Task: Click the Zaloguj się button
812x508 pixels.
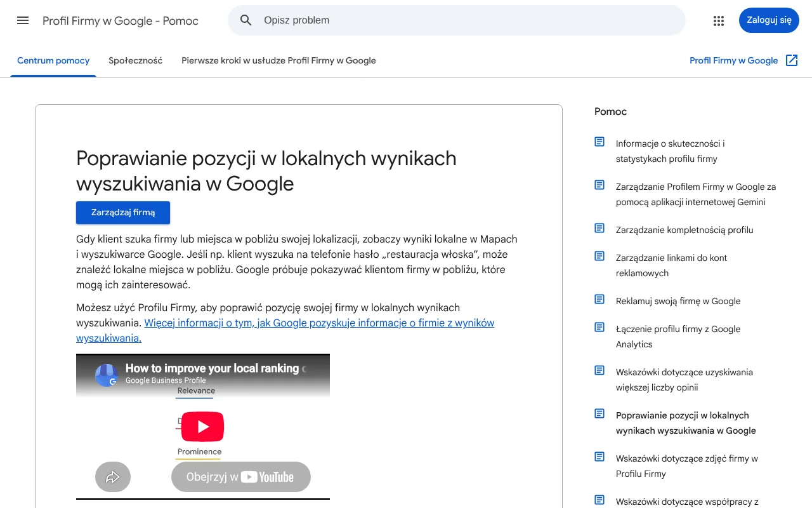Action: point(769,20)
